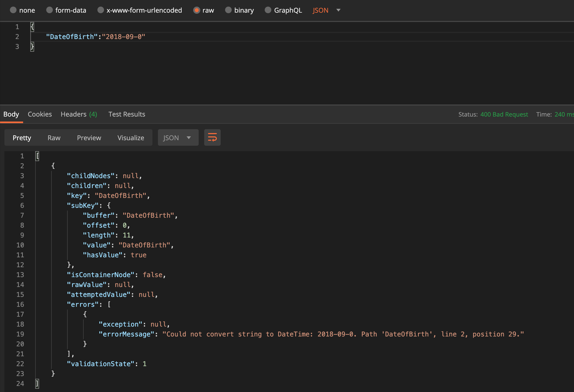This screenshot has width=574, height=392.
Task: Toggle the wrap lines icon button
Action: 212,137
